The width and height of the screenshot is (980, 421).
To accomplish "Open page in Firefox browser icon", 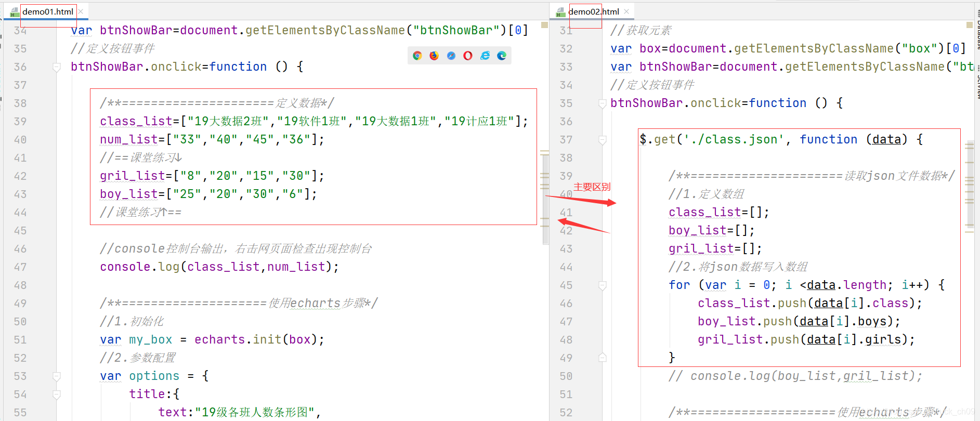I will tap(434, 56).
